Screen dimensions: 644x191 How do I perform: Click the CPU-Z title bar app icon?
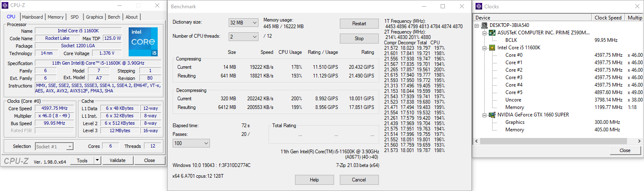[x=5, y=6]
